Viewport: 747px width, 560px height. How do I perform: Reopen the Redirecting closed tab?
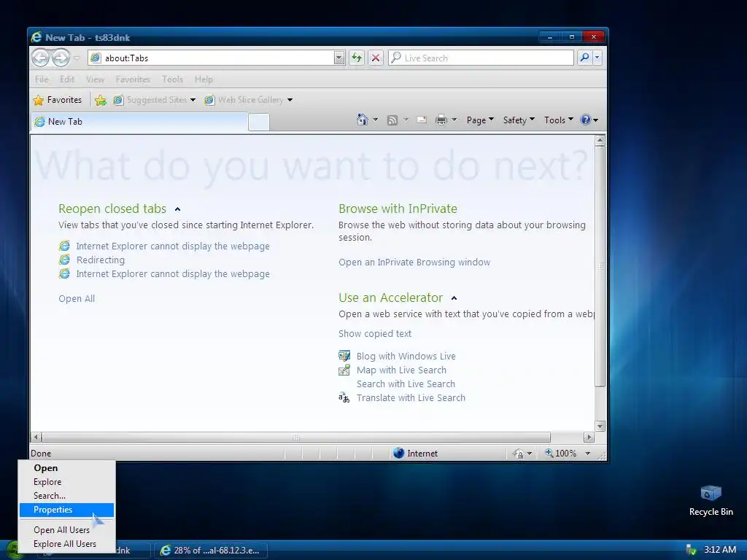pos(101,260)
